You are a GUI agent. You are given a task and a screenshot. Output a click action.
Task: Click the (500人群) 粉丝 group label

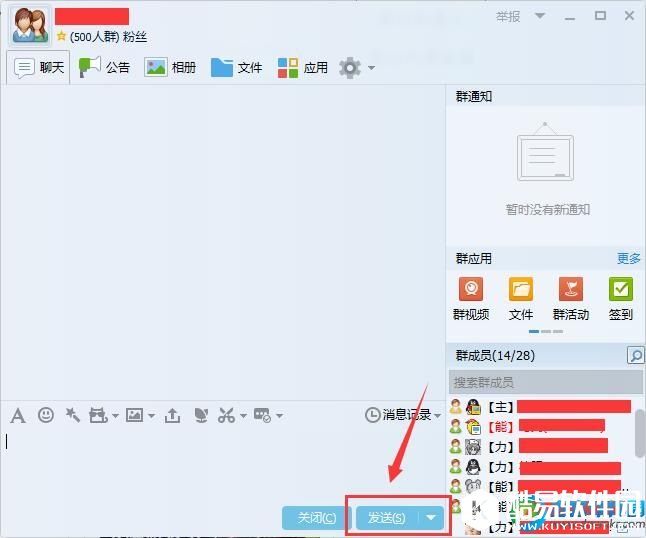tap(108, 37)
